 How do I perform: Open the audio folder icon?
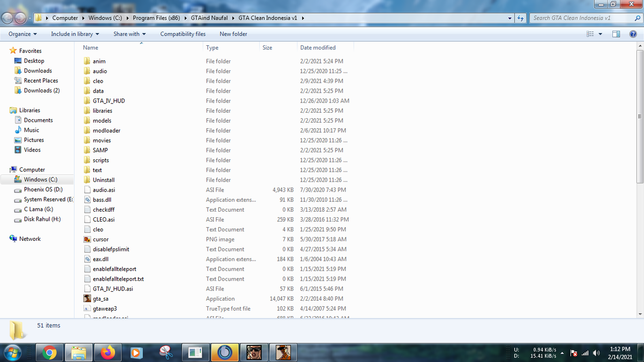click(x=87, y=71)
